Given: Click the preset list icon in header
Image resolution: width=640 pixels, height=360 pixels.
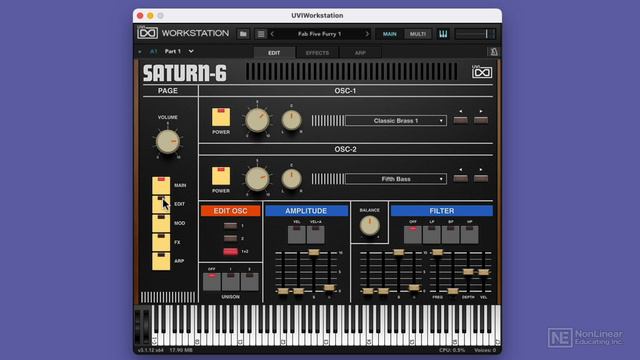Looking at the screenshot, I should tap(261, 34).
